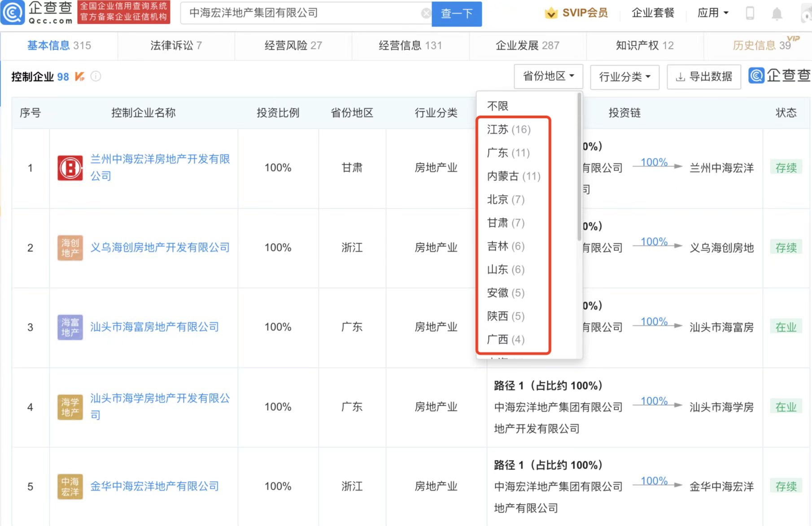Image resolution: width=812 pixels, height=526 pixels.
Task: Click the 查一下 search button
Action: (457, 14)
